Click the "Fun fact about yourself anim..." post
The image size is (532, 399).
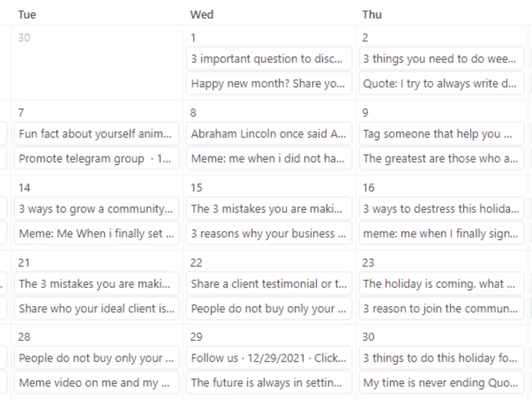pyautogui.click(x=96, y=133)
